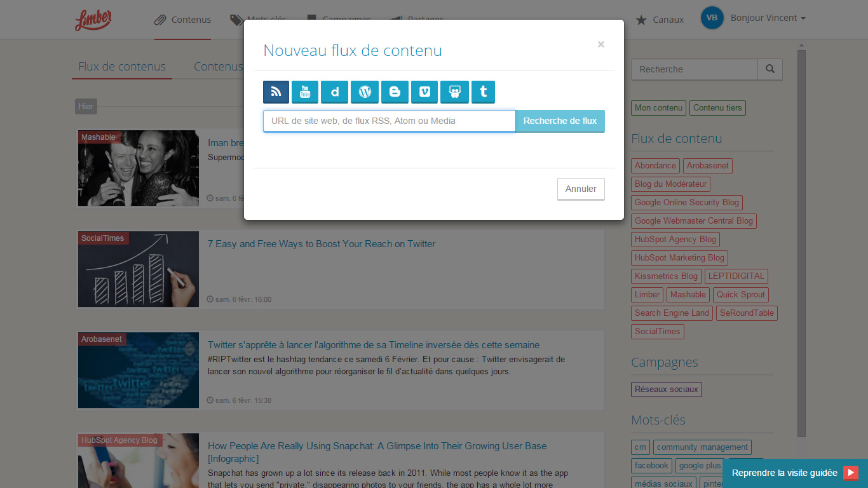Expand the Bonjour Vincent dropdown

(x=768, y=18)
